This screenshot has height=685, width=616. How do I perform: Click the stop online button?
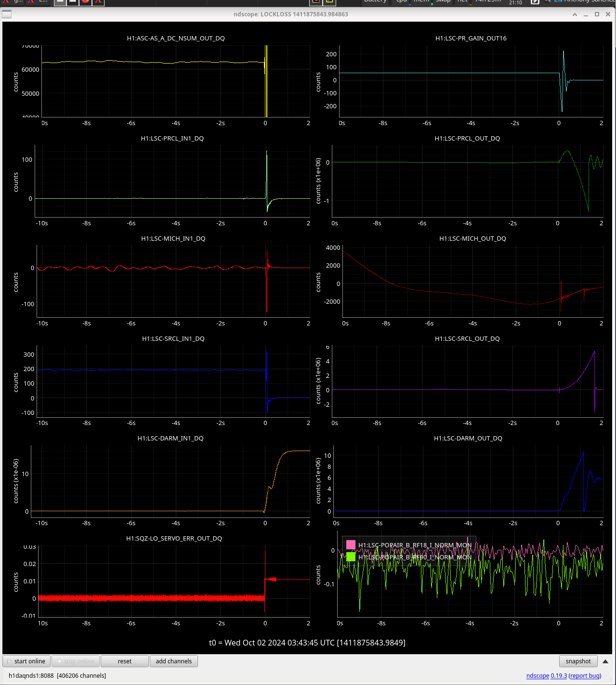76,661
